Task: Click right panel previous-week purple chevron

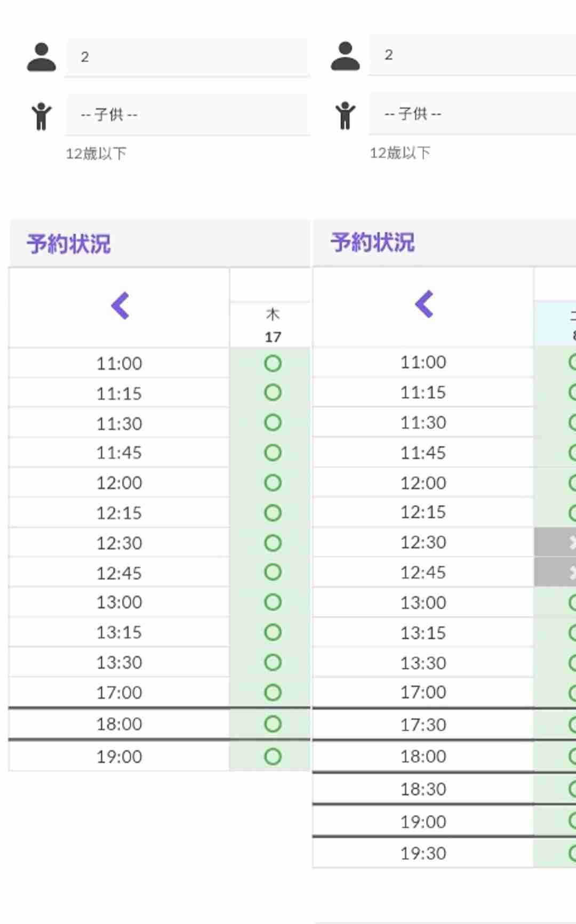Action: [425, 304]
